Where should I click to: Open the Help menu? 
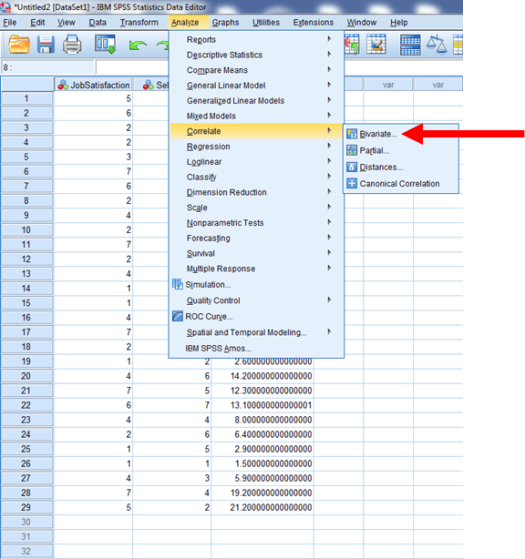[399, 22]
